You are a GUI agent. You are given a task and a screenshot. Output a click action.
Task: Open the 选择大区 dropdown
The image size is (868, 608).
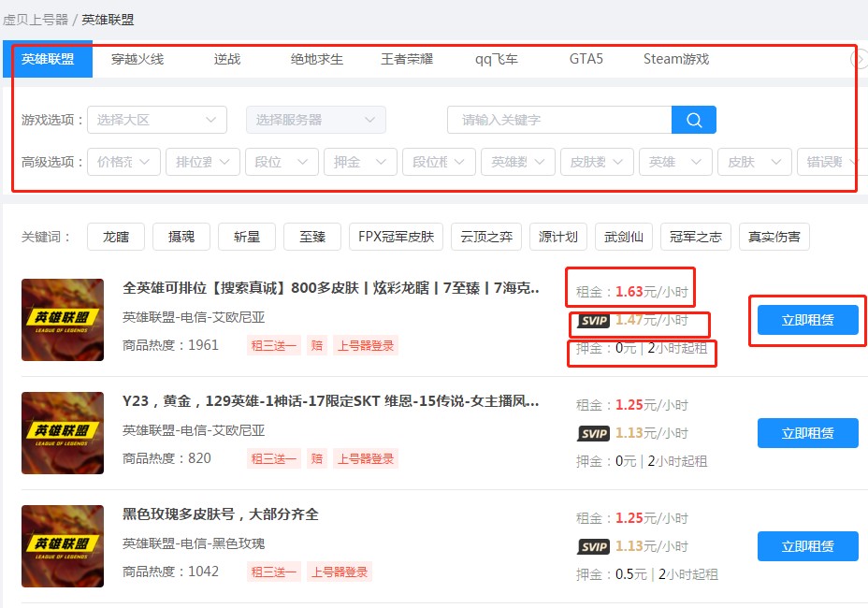pyautogui.click(x=157, y=120)
